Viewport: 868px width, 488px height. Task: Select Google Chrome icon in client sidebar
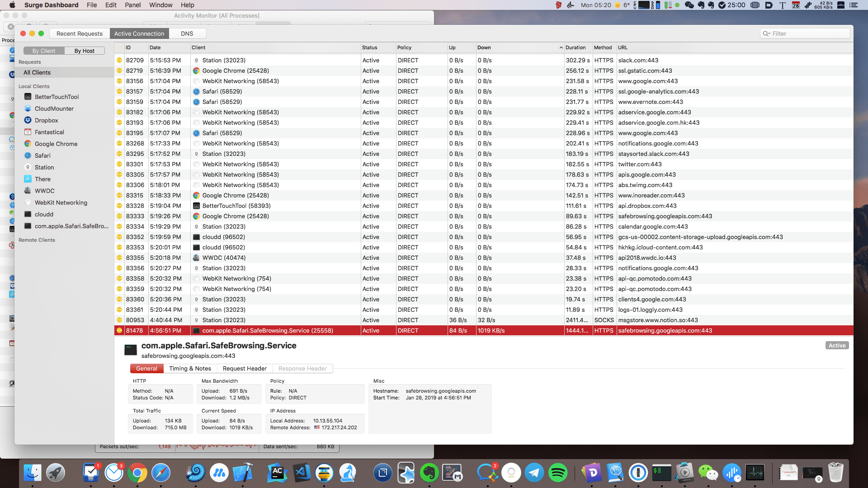click(x=28, y=144)
